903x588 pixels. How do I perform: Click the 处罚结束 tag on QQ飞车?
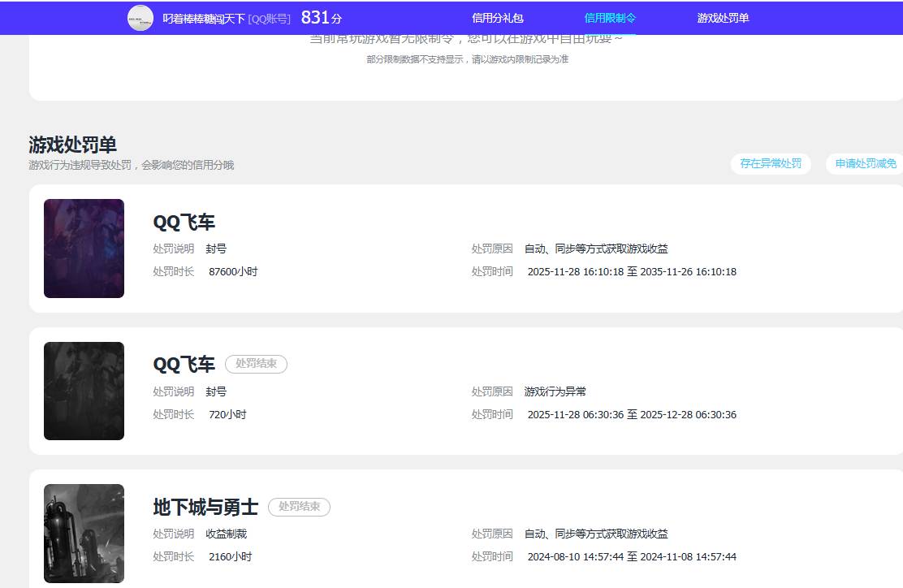tap(256, 364)
